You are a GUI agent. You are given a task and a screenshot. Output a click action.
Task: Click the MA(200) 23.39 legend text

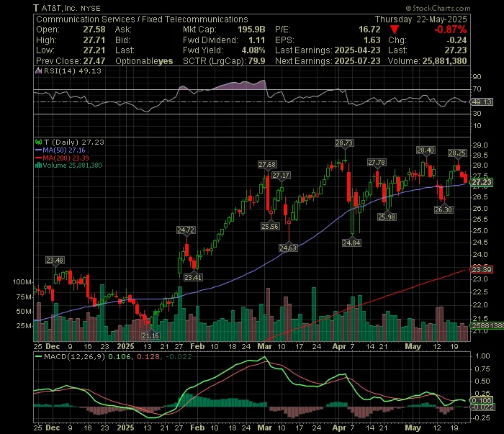66,158
